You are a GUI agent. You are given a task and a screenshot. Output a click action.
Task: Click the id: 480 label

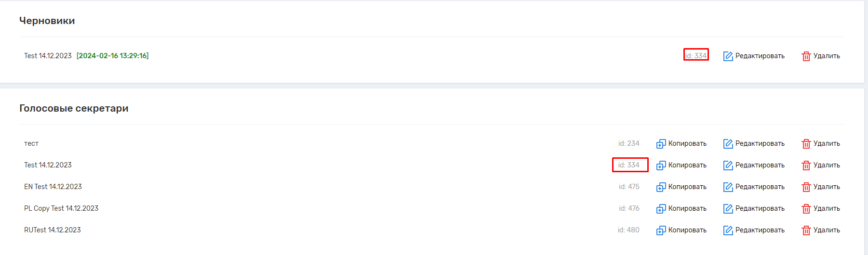628,230
